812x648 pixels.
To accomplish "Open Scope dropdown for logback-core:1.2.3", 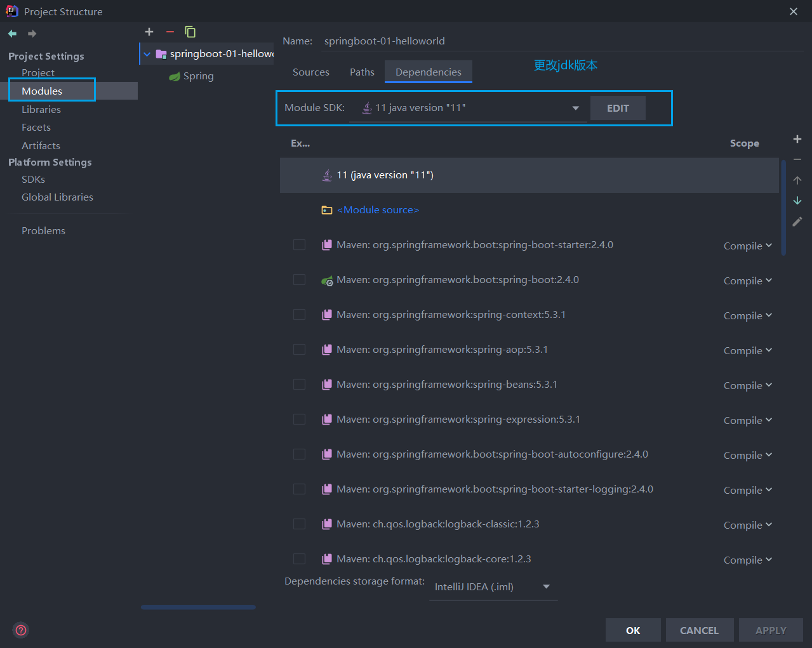I will 748,560.
